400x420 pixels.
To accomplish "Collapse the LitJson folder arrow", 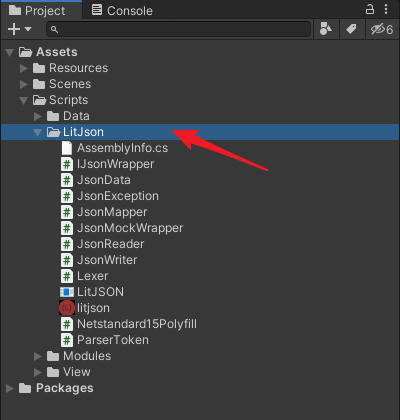I will (x=38, y=132).
